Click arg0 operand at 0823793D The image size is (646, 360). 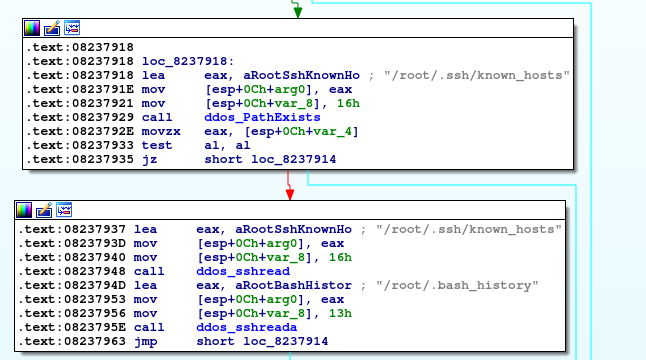tap(281, 243)
